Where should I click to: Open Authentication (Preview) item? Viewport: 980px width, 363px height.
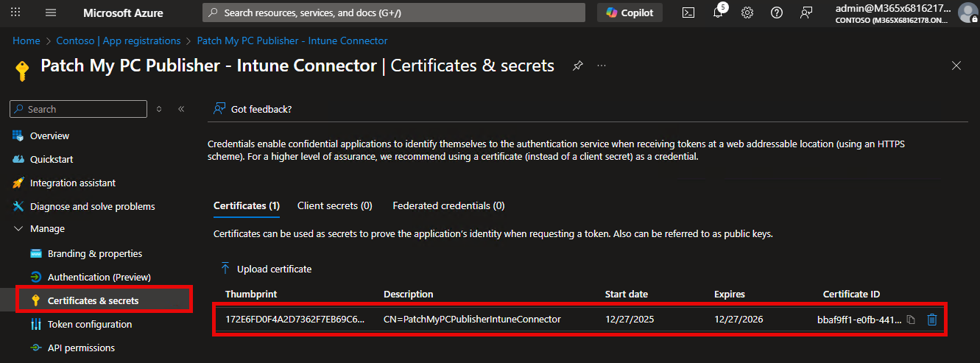point(99,277)
